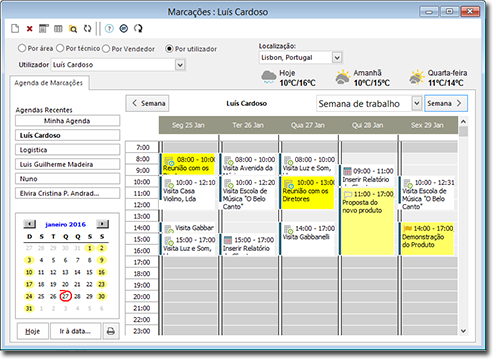Select the Ter 26 Jan column header

[248, 125]
